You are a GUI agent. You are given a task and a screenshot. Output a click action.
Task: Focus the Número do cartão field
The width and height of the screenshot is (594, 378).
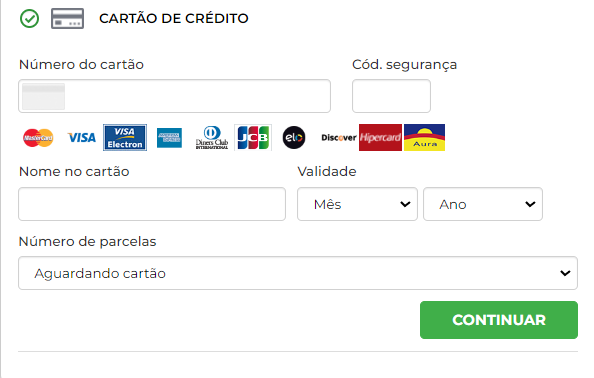[x=174, y=96]
